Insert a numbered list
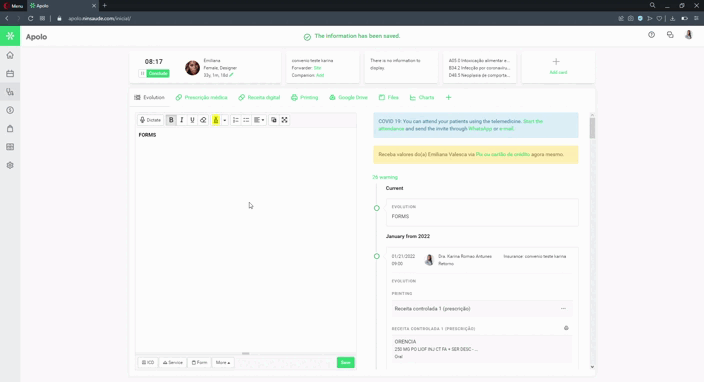The height and width of the screenshot is (382, 704). [236, 120]
